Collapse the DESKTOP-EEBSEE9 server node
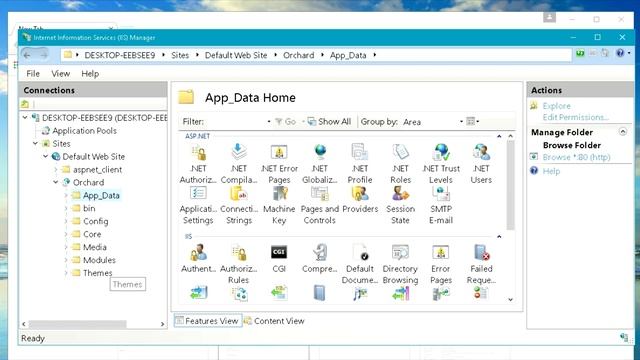Viewport: 640px width, 360px height. pyautogui.click(x=25, y=118)
